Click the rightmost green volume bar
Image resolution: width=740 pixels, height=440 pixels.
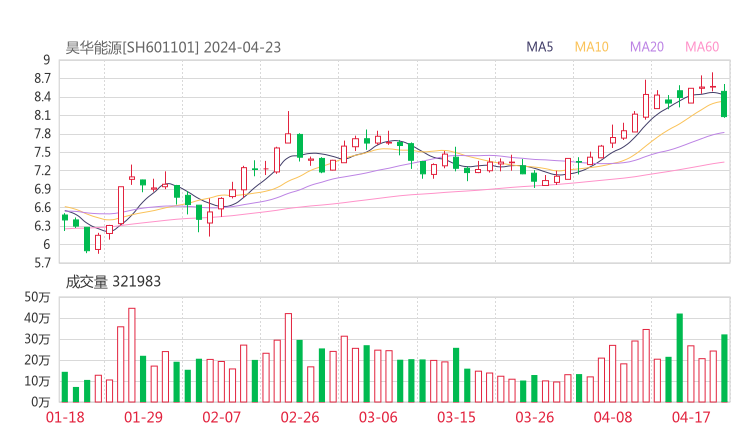coord(724,368)
